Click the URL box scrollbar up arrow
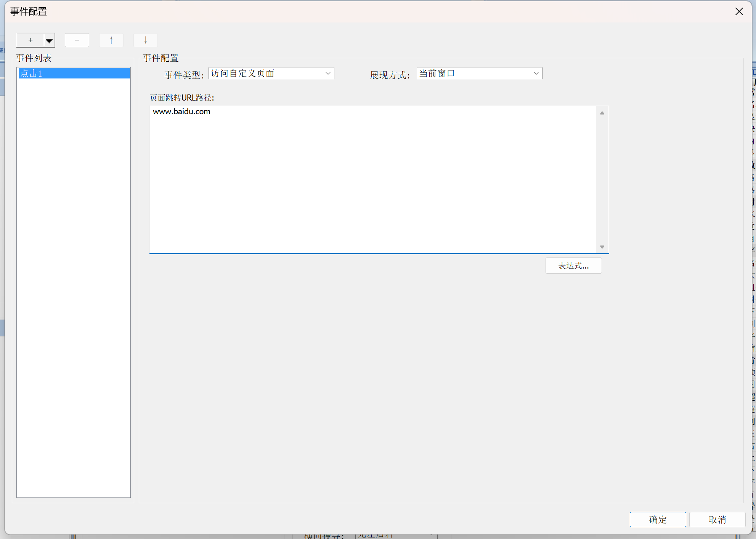Viewport: 756px width, 539px height. pyautogui.click(x=602, y=113)
